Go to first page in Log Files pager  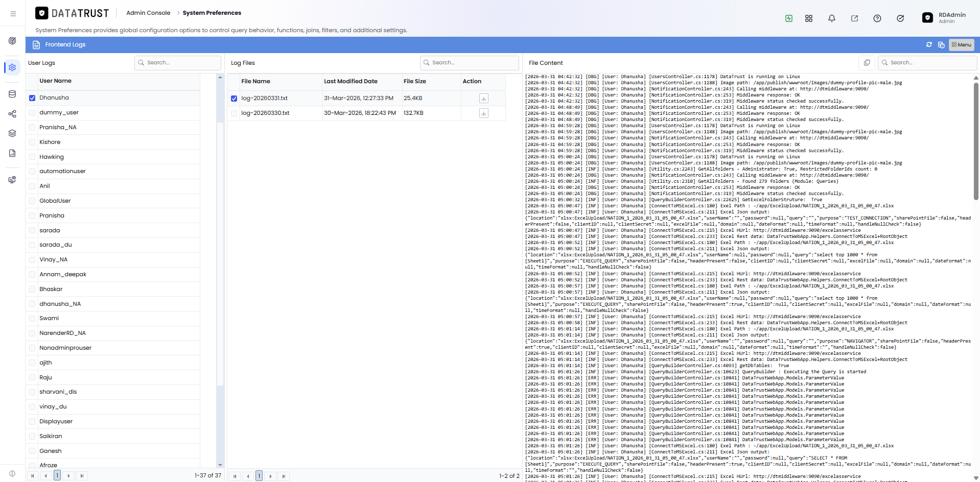(x=235, y=476)
